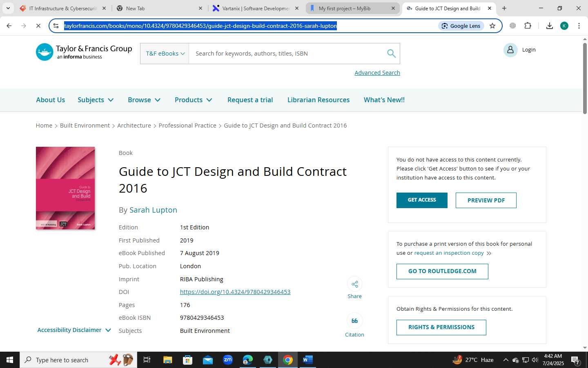Open About Us in navigation bar
588x368 pixels.
click(50, 100)
